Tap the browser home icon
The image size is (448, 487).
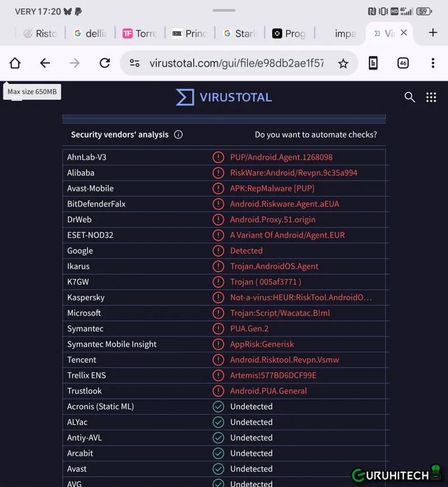15,63
